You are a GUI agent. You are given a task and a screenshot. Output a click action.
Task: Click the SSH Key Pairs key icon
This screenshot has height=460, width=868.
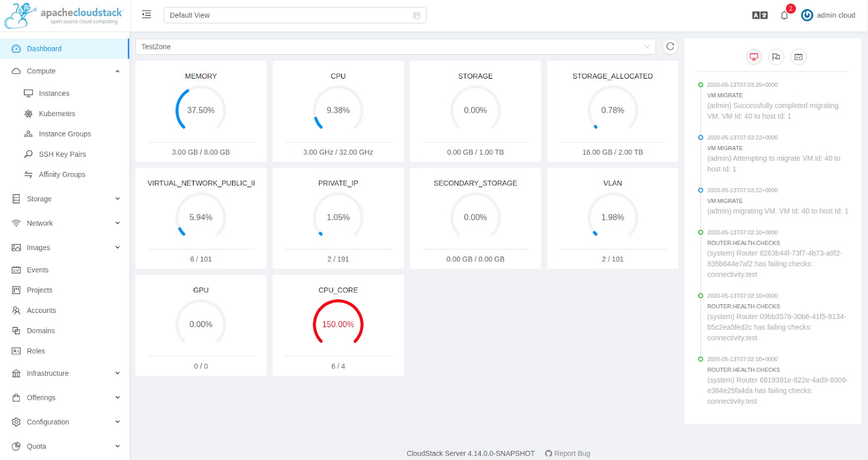coord(28,154)
